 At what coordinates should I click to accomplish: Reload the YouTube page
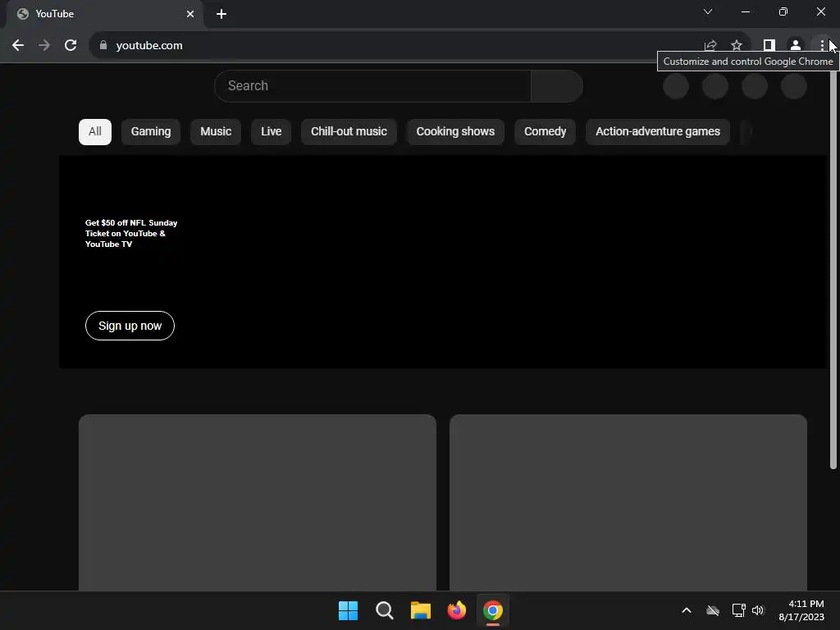click(71, 46)
